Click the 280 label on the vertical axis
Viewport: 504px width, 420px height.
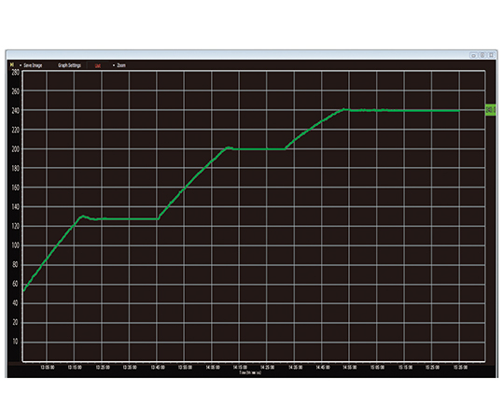click(15, 72)
